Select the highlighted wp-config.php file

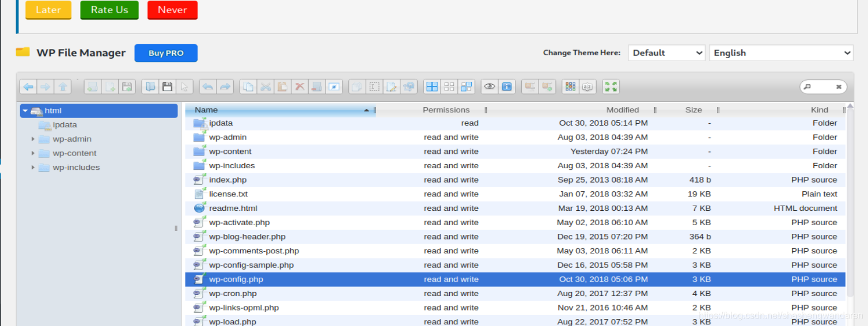point(516,279)
